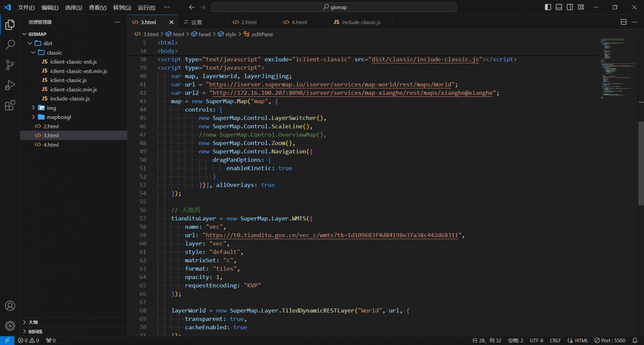
Task: Go to line via 行 28, 列 32
Action: point(487,341)
